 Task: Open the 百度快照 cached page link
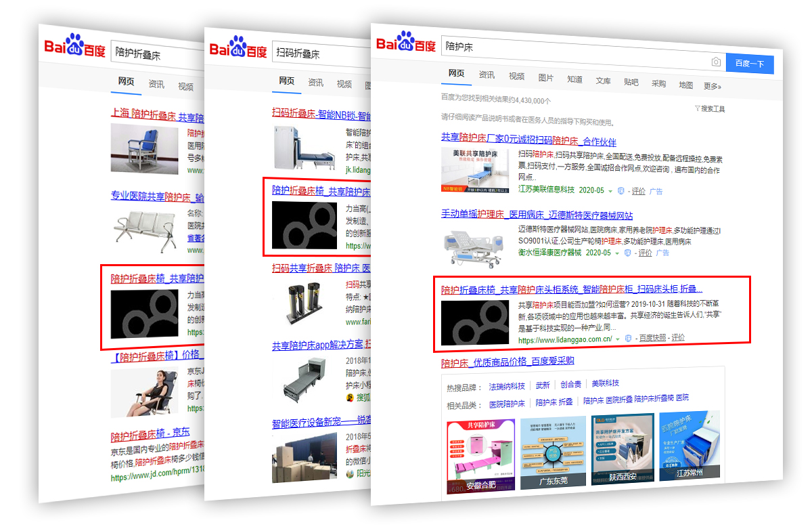coord(652,338)
